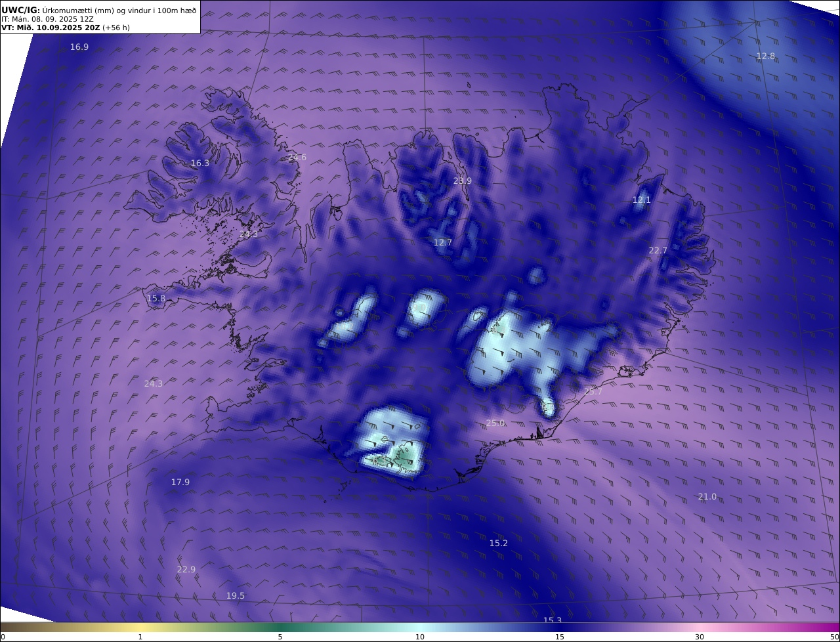Click the value label 25.7

[593, 391]
